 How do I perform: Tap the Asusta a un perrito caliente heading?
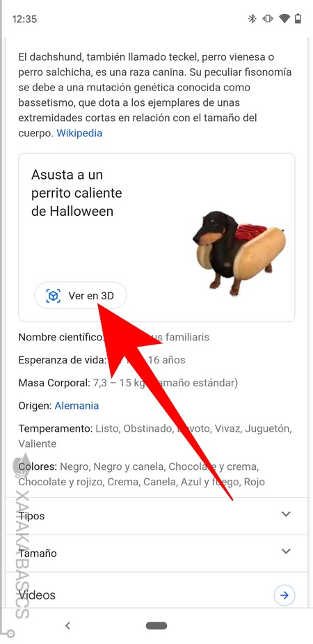77,193
